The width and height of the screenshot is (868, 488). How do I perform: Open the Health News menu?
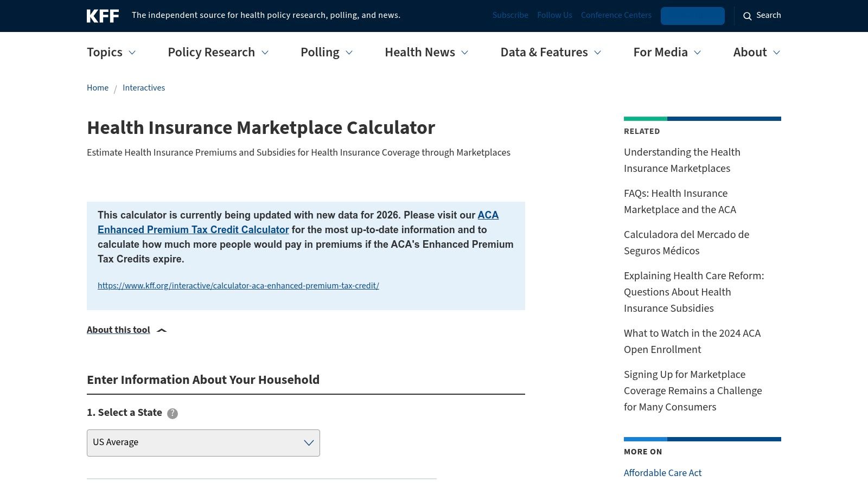426,52
